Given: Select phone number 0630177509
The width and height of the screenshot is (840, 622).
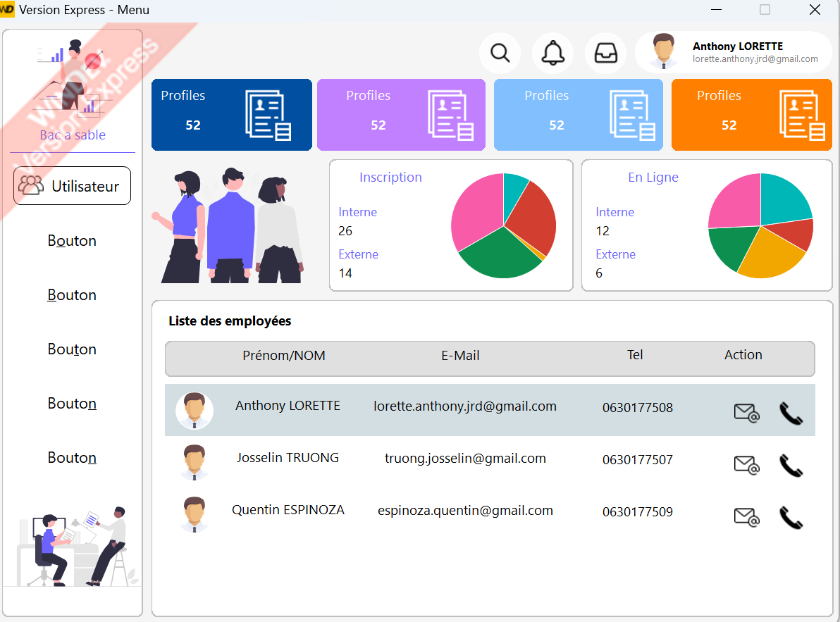Looking at the screenshot, I should [638, 511].
